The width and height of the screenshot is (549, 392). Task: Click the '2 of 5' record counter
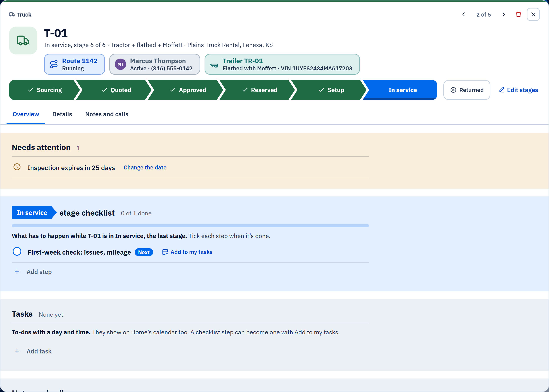[483, 15]
